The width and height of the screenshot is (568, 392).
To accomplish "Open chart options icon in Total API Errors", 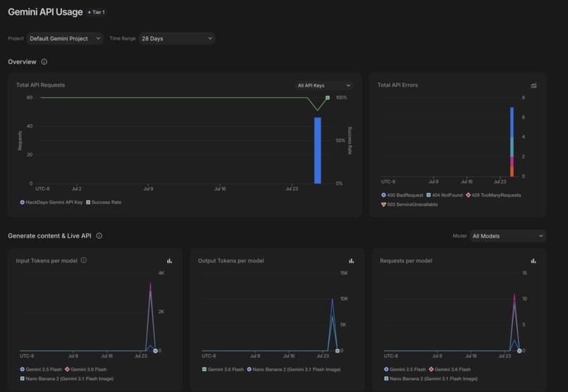I will (x=533, y=85).
